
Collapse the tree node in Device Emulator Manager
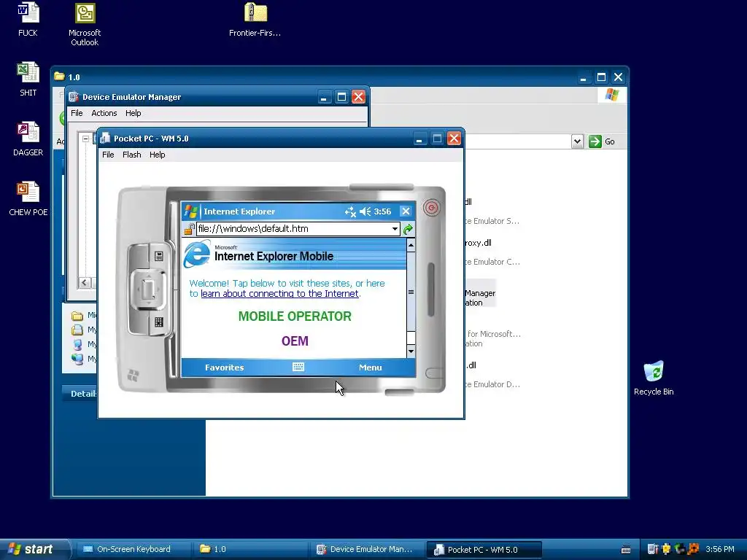(x=85, y=139)
